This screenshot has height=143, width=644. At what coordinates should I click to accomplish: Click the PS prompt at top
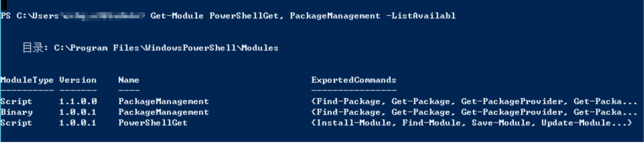pyautogui.click(x=6, y=16)
